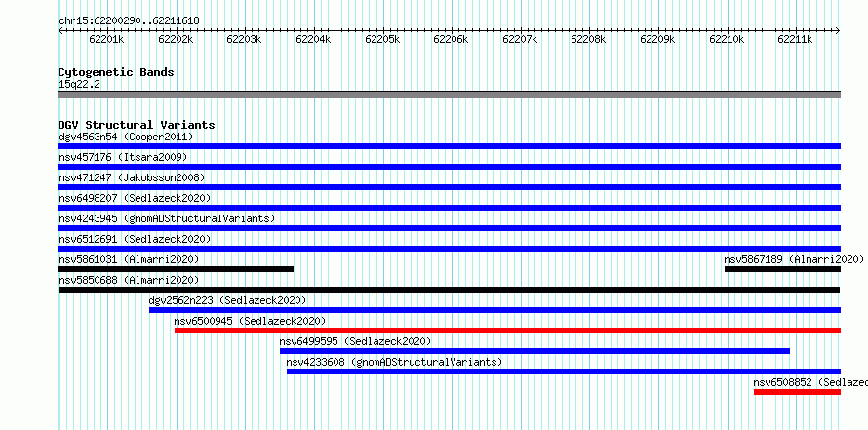
Task: Click the nsv6508852 label text
Action: 810,383
